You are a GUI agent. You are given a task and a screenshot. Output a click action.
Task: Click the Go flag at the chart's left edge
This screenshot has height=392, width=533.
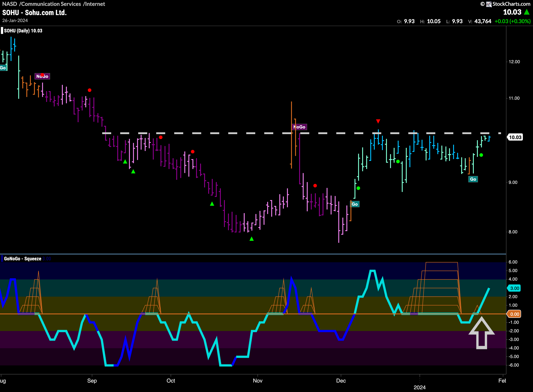coord(3,68)
